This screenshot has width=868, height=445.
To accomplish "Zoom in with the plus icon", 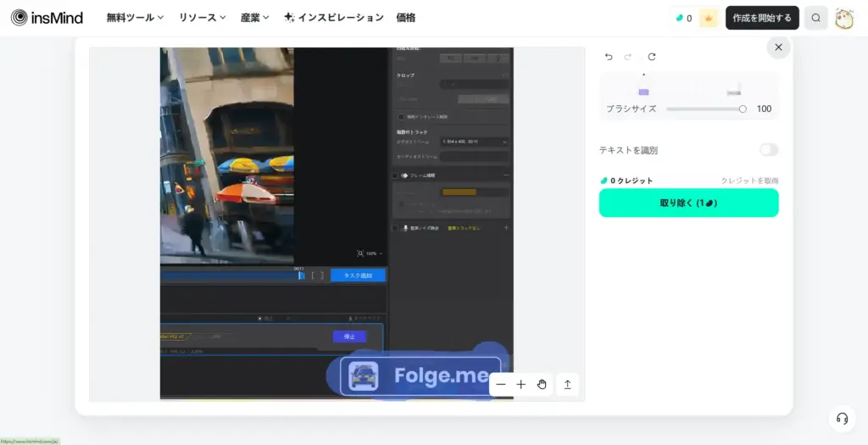I will pos(521,385).
